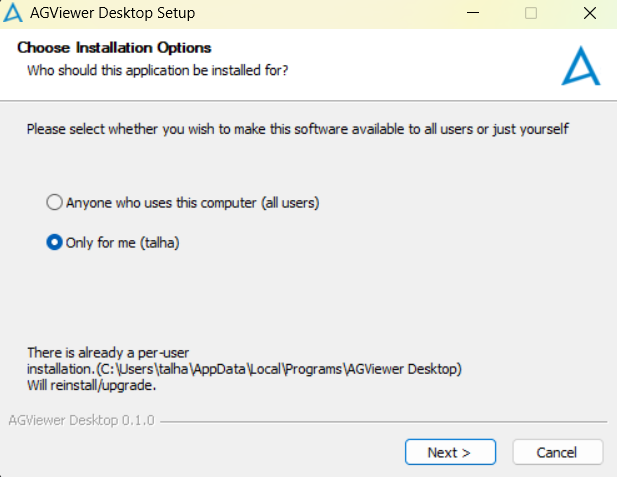617x477 pixels.
Task: Click the horizontal separator line above the buttons
Action: 384,422
